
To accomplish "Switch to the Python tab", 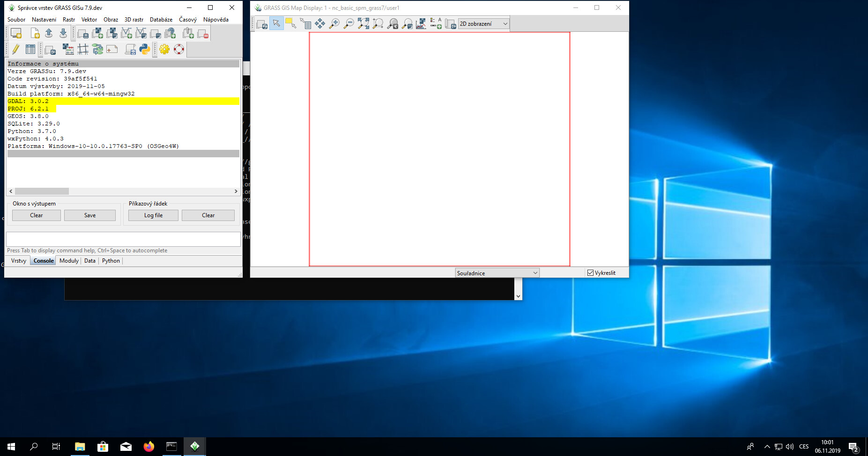I will coord(111,261).
